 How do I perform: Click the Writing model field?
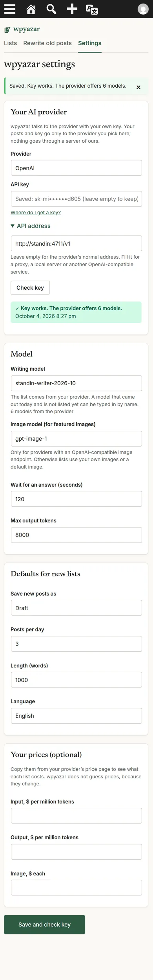76,383
